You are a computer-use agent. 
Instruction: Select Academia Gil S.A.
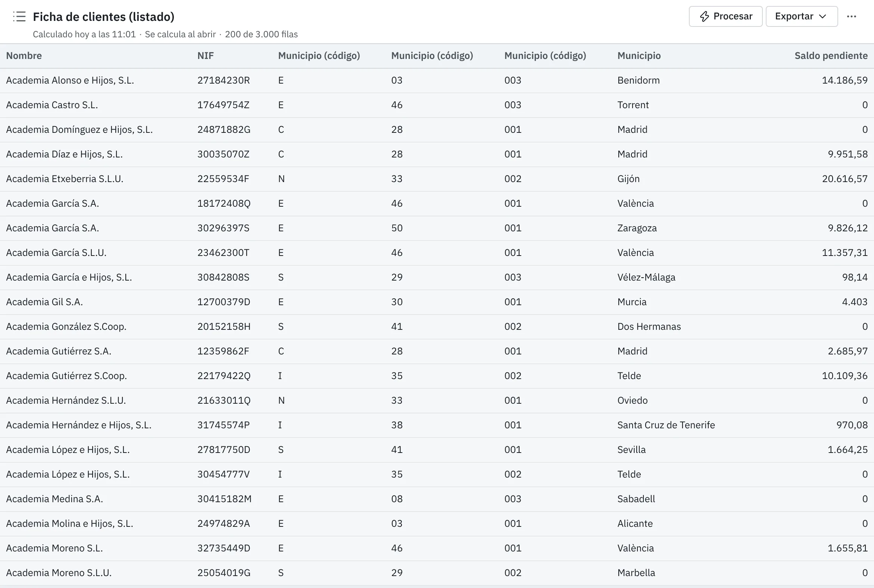(x=45, y=302)
